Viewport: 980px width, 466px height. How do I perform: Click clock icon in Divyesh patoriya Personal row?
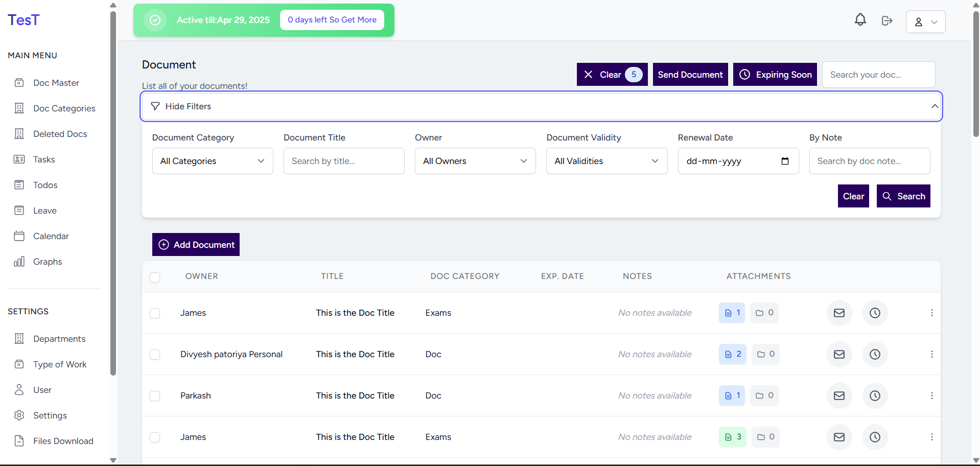(x=875, y=354)
